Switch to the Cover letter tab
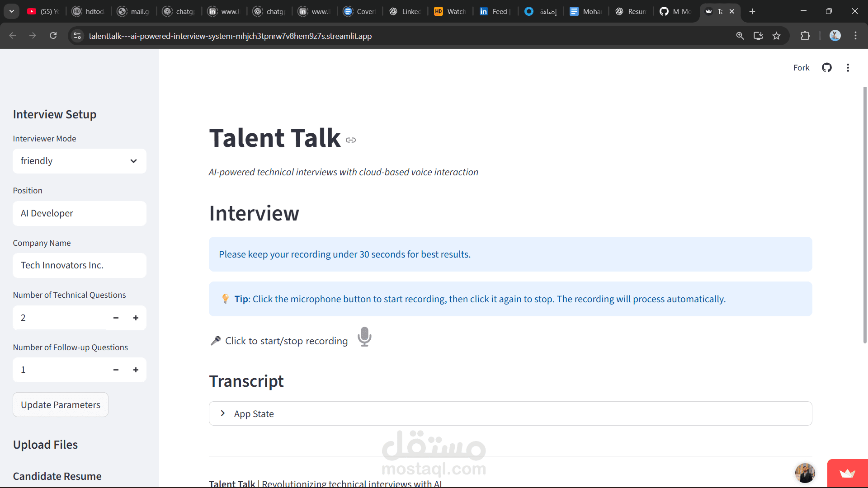Viewport: 868px width, 488px height. click(360, 11)
